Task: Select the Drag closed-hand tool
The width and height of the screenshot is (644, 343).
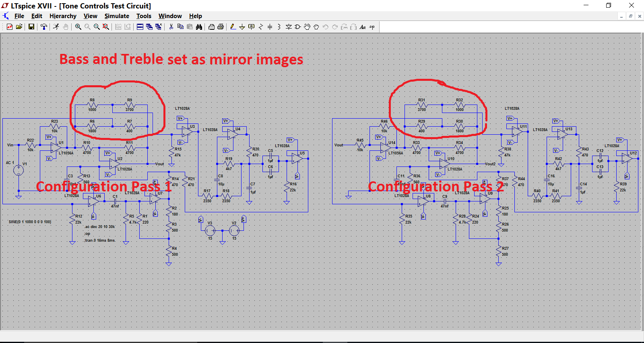Action: coord(316,27)
